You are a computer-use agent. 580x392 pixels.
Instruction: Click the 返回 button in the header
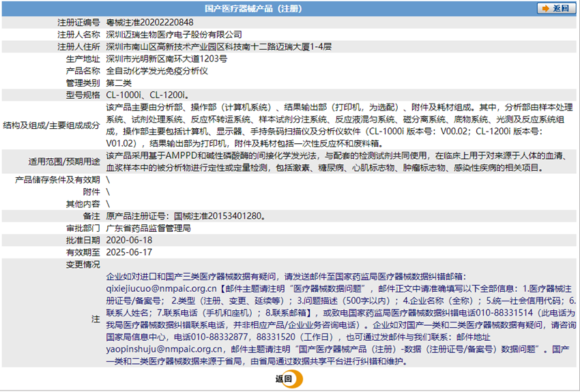[556, 8]
